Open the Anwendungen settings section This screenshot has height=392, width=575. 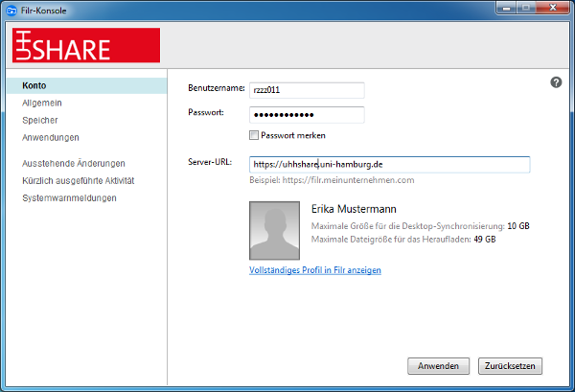tap(51, 137)
